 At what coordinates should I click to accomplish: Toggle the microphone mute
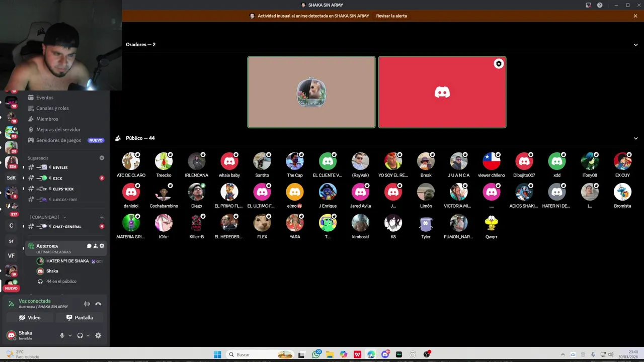(x=62, y=335)
